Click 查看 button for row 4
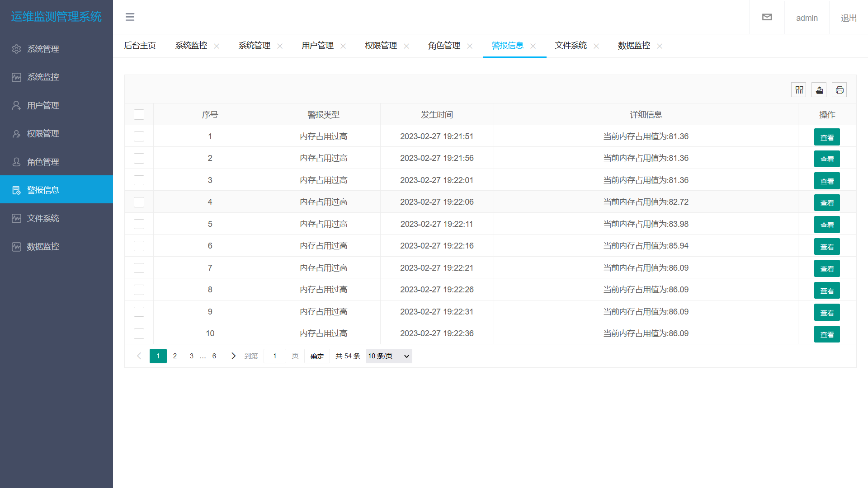868x488 pixels. tap(827, 203)
